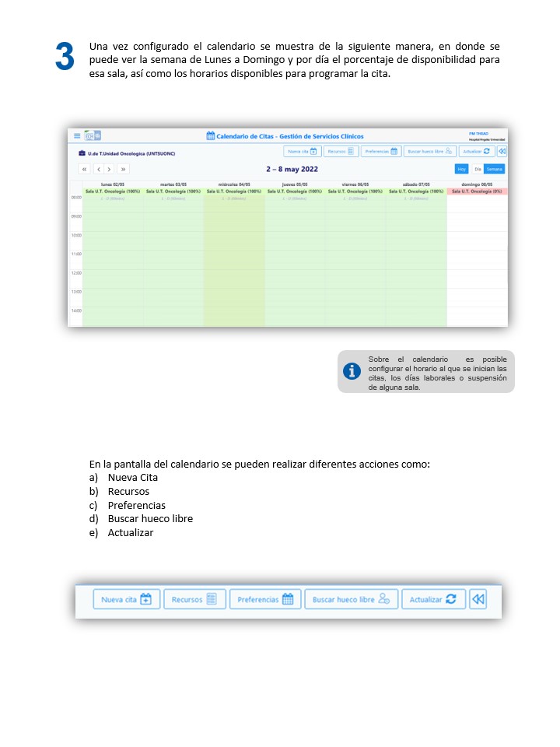Click Nueva cita in the bottom enlarged toolbar
Viewport: 560px width, 747px height.
126,599
